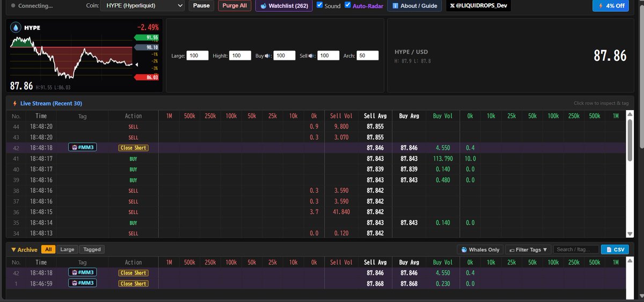The width and height of the screenshot is (644, 302).
Task: Pause the live stream
Action: (x=201, y=6)
